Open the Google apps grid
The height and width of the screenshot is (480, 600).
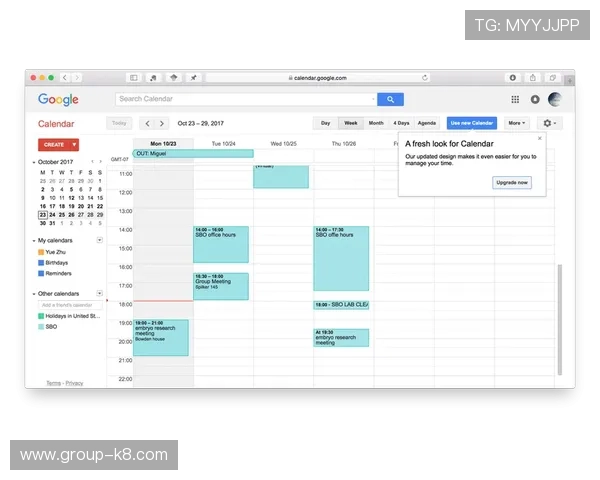515,99
